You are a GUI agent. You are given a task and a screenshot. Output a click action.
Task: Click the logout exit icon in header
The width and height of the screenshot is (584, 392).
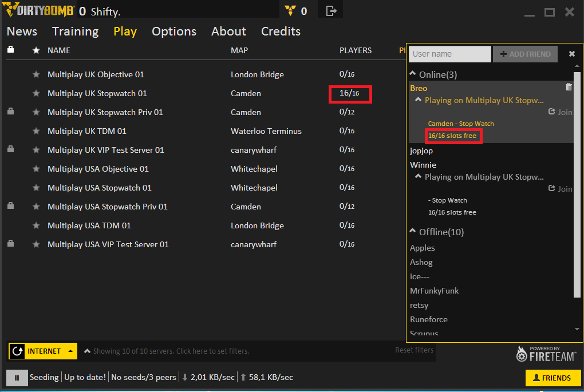click(x=332, y=11)
